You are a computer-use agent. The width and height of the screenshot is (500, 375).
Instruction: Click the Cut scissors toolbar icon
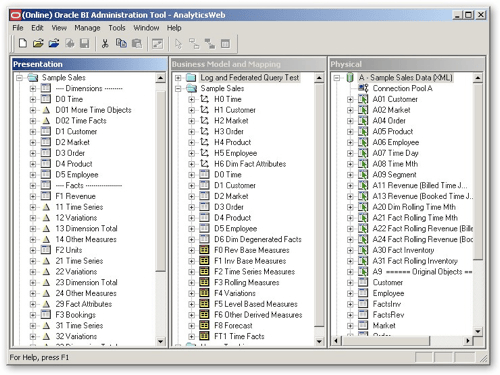click(105, 43)
